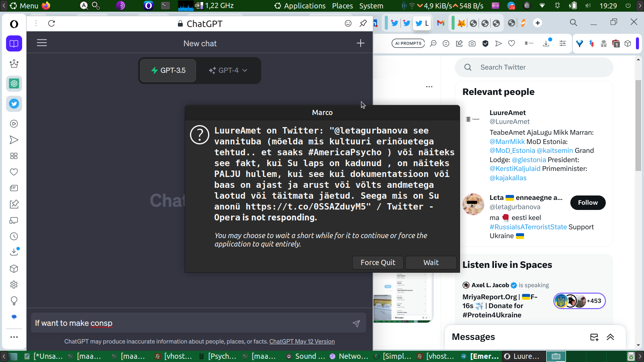This screenshot has width=644, height=362.
Task: Compose a new message in Messages drawer
Action: (x=594, y=337)
